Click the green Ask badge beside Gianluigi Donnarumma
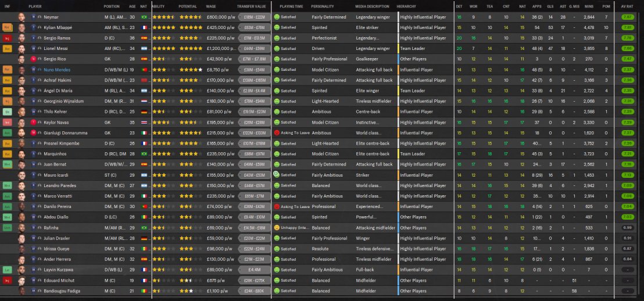The image size is (644, 301). click(x=8, y=133)
